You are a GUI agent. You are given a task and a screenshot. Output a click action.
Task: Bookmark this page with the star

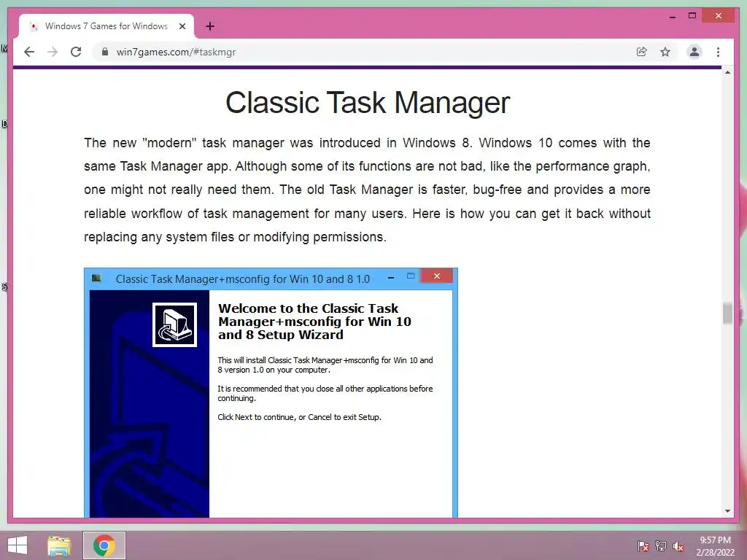[x=665, y=52]
